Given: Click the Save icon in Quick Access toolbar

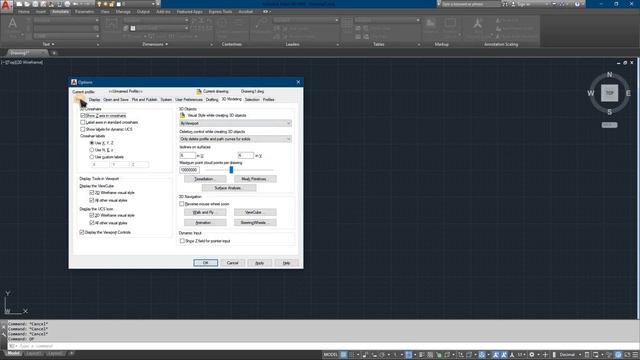Looking at the screenshot, I should (35, 4).
